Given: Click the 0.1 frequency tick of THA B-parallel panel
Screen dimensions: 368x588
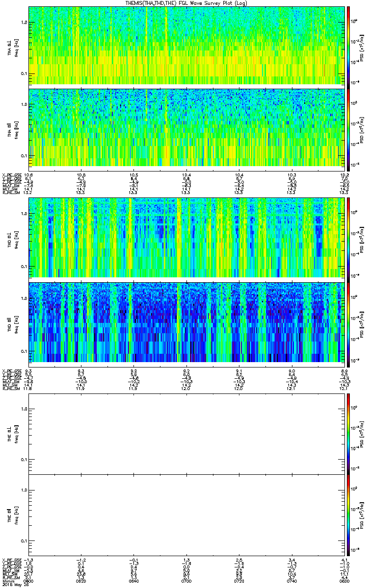Looking at the screenshot, I should pyautogui.click(x=24, y=156).
